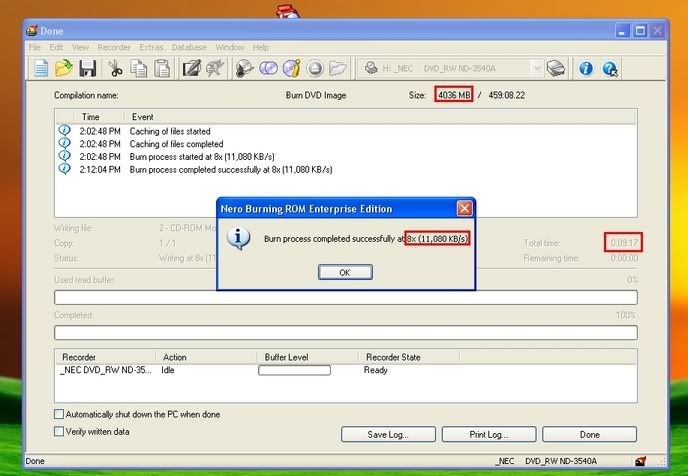Enable Automatically shut down the PC checkbox
Viewport: 688px width, 476px height.
pos(59,414)
